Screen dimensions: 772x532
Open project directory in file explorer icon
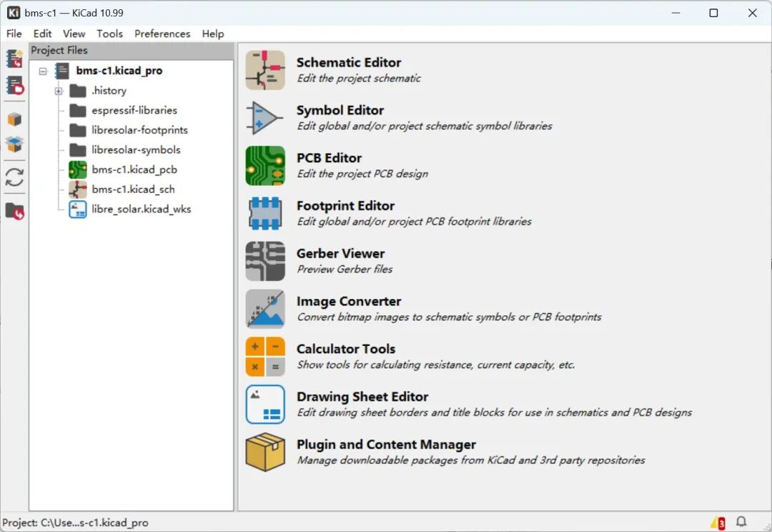click(x=15, y=211)
